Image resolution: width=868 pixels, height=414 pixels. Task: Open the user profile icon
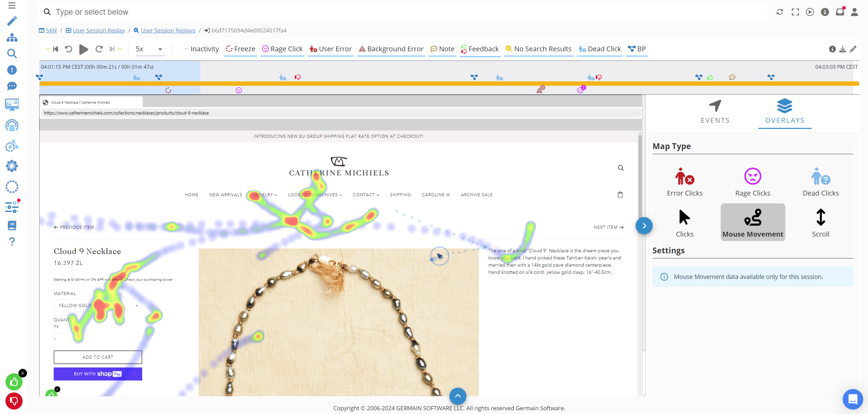854,12
